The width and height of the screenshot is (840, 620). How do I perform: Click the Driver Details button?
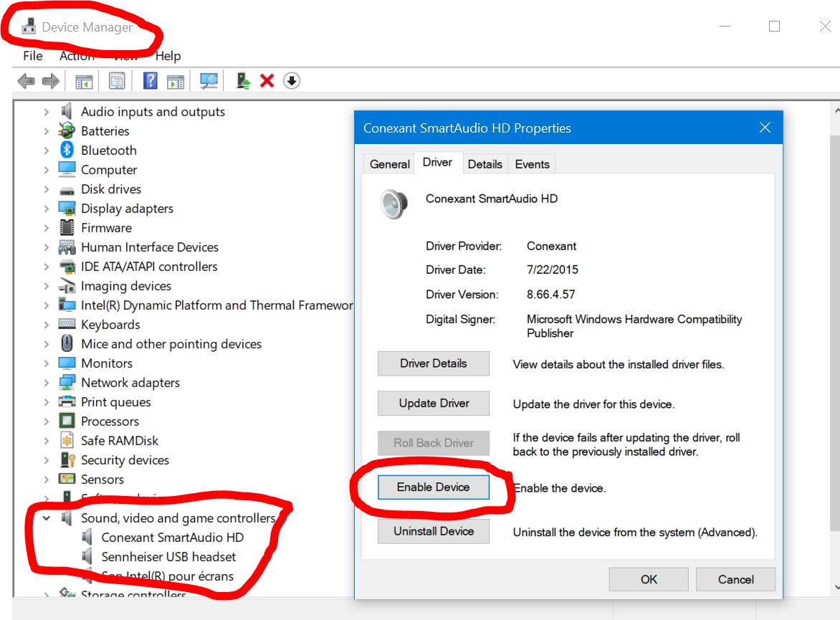434,363
